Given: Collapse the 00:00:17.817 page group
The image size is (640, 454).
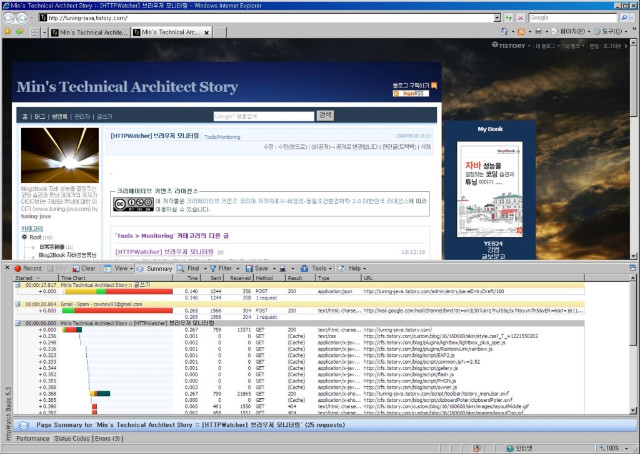Looking at the screenshot, I should click(18, 285).
